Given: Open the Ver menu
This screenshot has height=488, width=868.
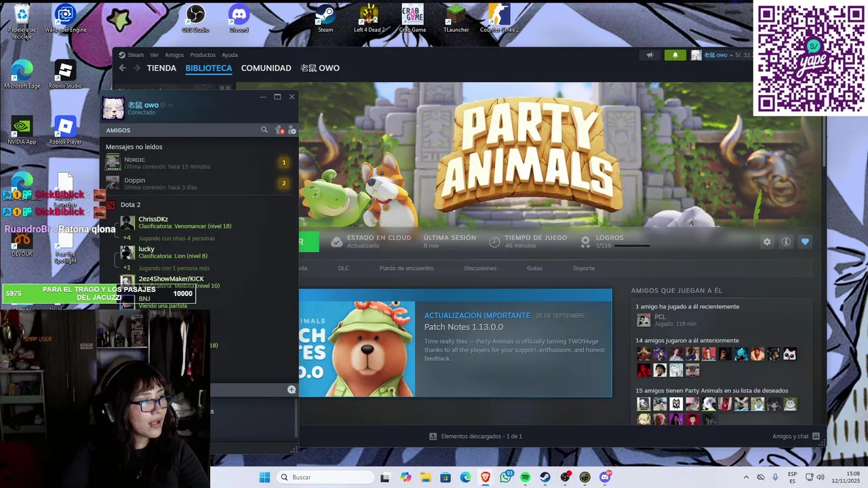Looking at the screenshot, I should point(155,55).
